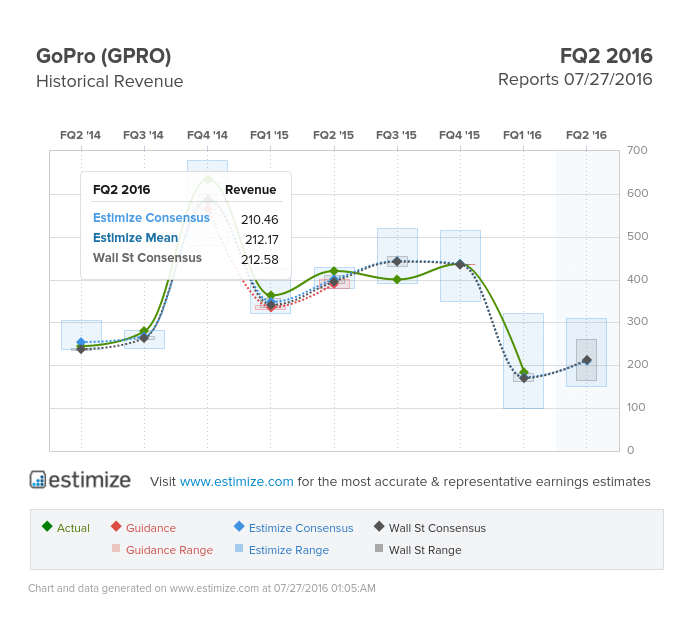Click the Reports 07/27/2016 text

point(575,80)
